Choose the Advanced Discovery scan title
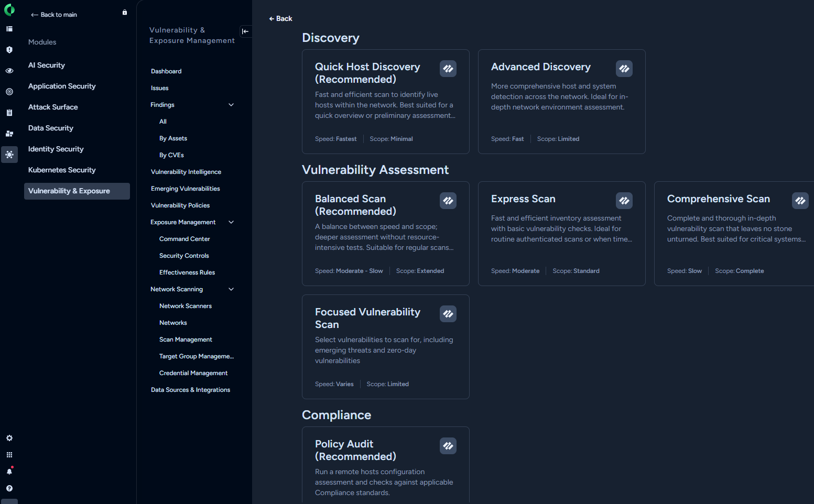Viewport: 814px width, 504px height. click(541, 67)
